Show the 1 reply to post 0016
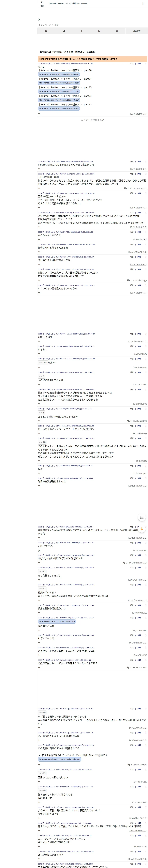This screenshot has width=148, height=868. click(x=130, y=421)
